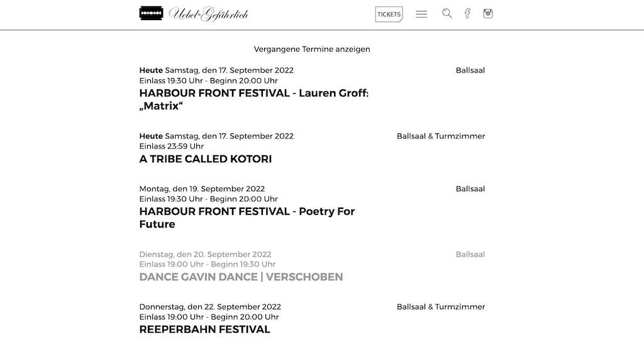The image size is (644, 339).
Task: Click the first Heute Samstag 17. September date line
Action: pos(216,70)
